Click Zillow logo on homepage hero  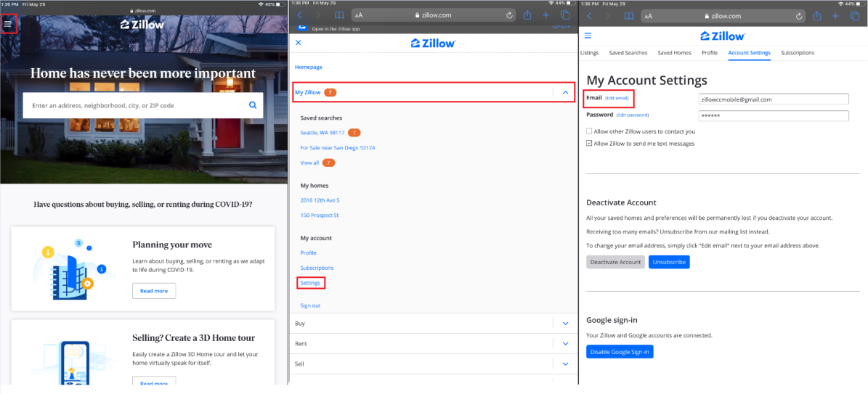(x=142, y=25)
